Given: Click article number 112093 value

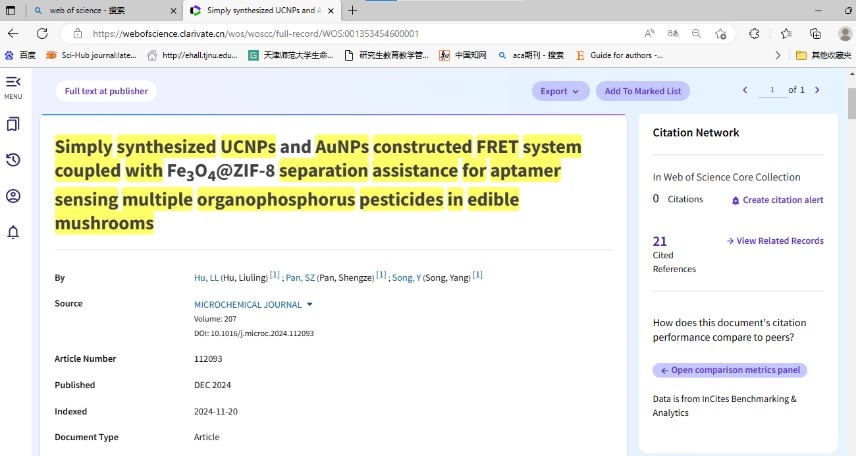Looking at the screenshot, I should (x=208, y=359).
